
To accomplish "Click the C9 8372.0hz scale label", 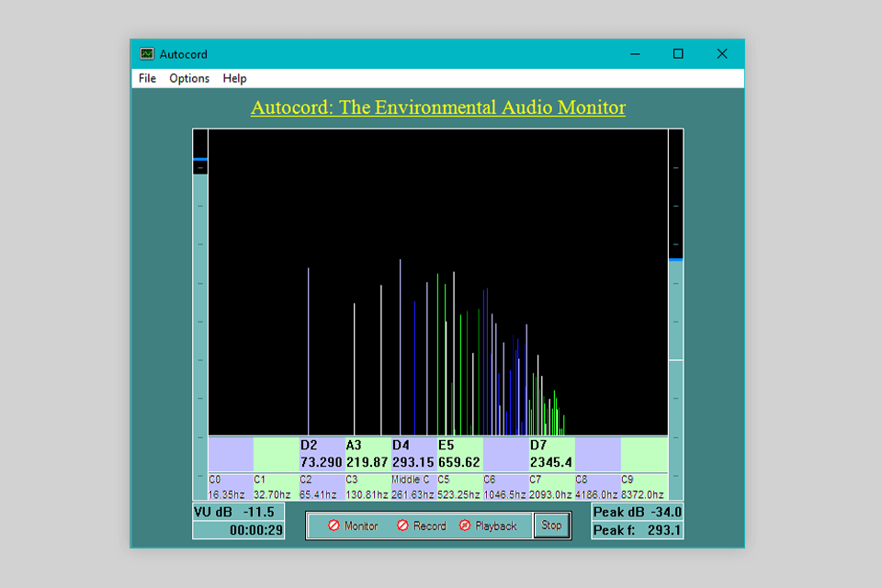I will coord(644,487).
